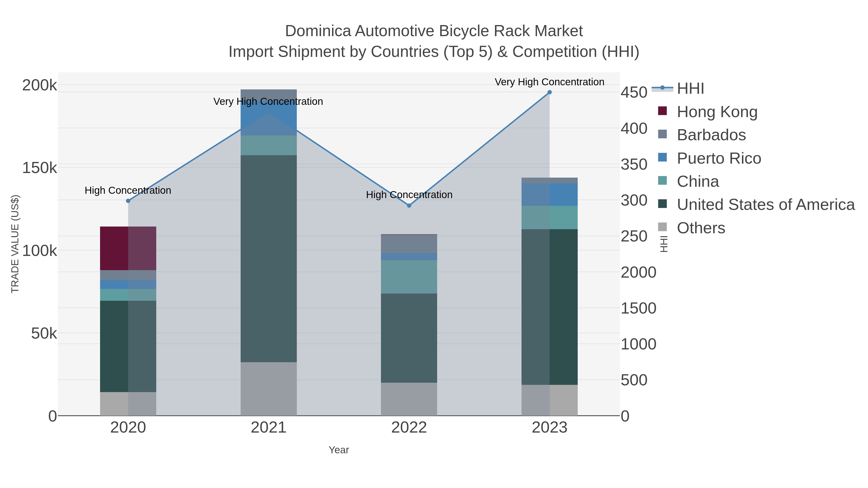Viewport: 868px width, 488px height.
Task: Click the China teal legend swatch
Action: 663,180
